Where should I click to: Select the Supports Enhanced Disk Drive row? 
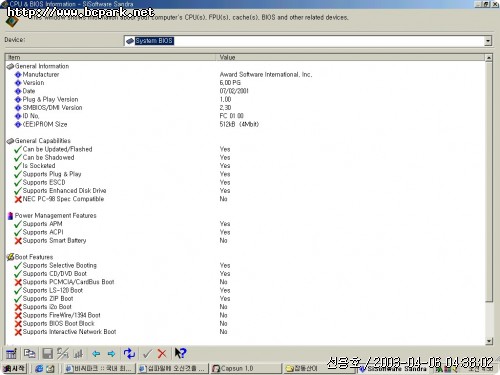click(245, 191)
